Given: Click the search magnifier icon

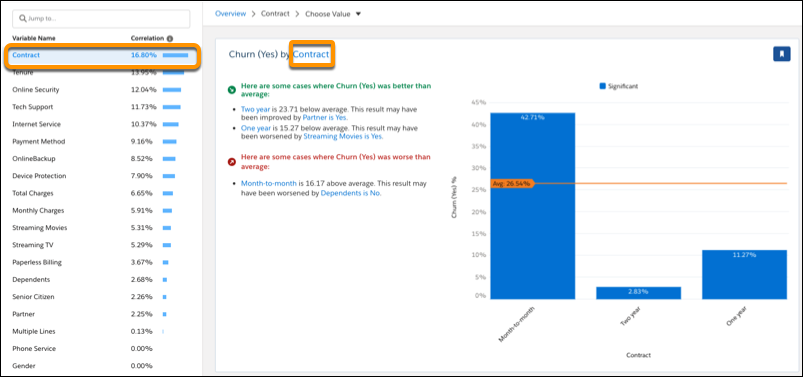Looking at the screenshot, I should (x=23, y=18).
